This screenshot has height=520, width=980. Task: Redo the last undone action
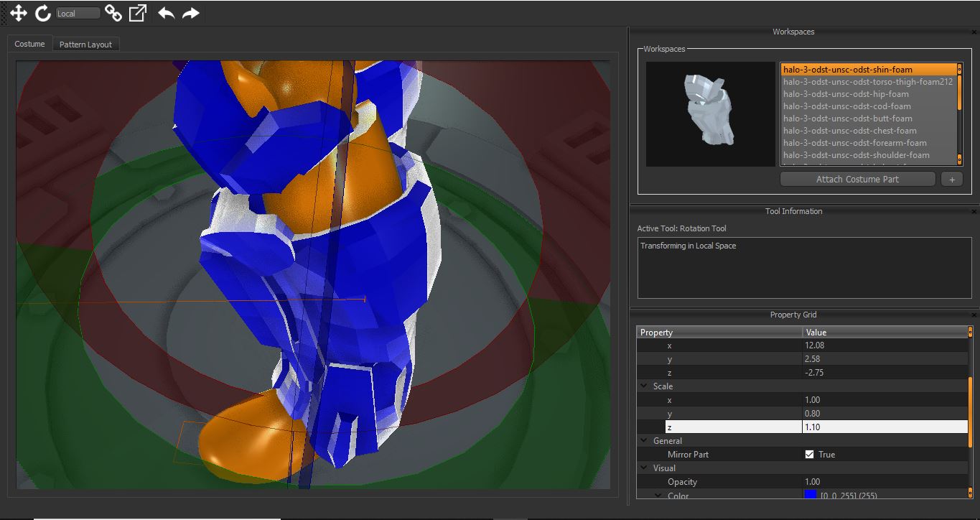pyautogui.click(x=190, y=13)
